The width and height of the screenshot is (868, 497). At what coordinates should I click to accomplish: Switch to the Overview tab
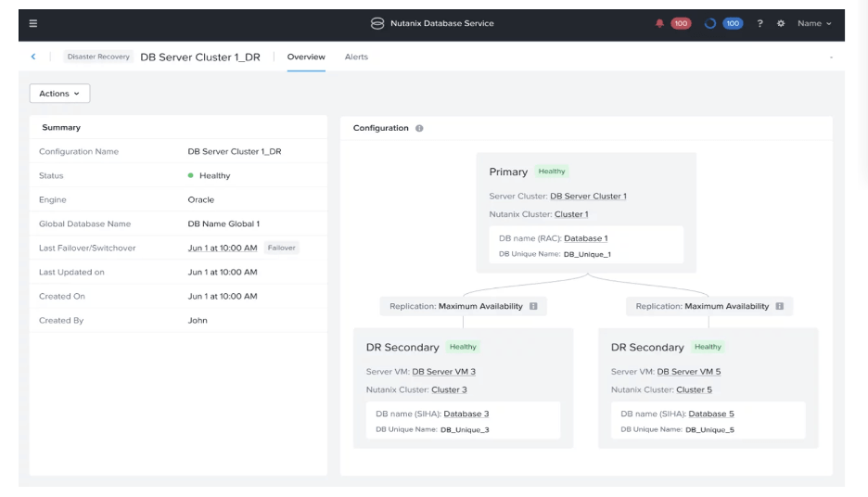click(306, 57)
